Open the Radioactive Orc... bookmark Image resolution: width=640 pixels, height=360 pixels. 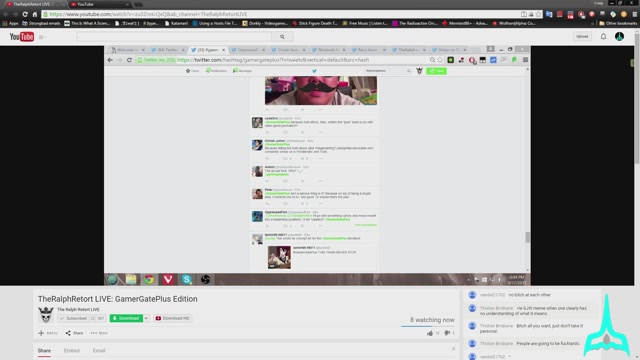coord(415,24)
